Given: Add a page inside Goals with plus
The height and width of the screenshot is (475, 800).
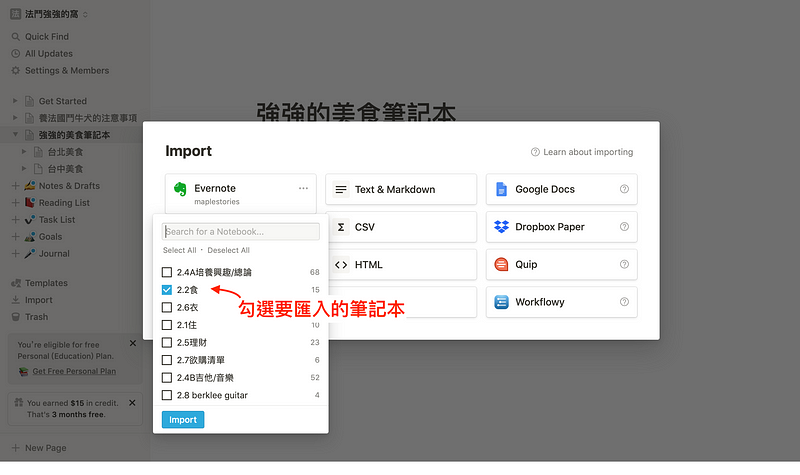Looking at the screenshot, I should 15,237.
